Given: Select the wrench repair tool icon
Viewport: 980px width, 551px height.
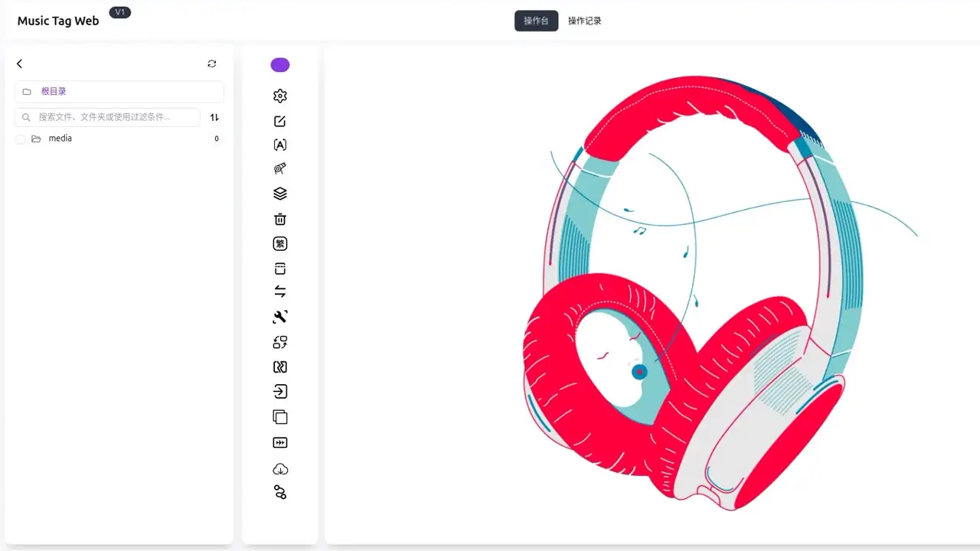Looking at the screenshot, I should pyautogui.click(x=280, y=317).
